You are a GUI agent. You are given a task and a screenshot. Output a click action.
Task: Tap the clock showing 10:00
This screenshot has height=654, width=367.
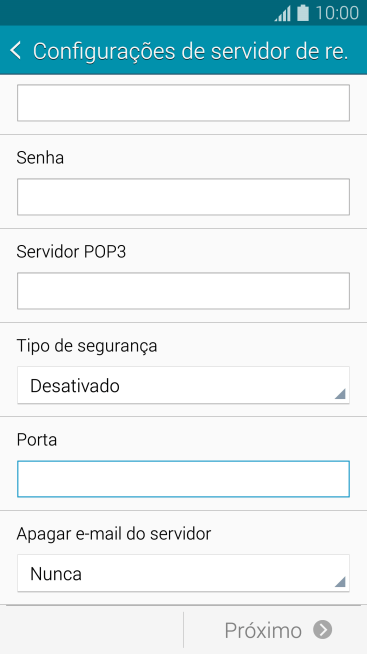(337, 13)
